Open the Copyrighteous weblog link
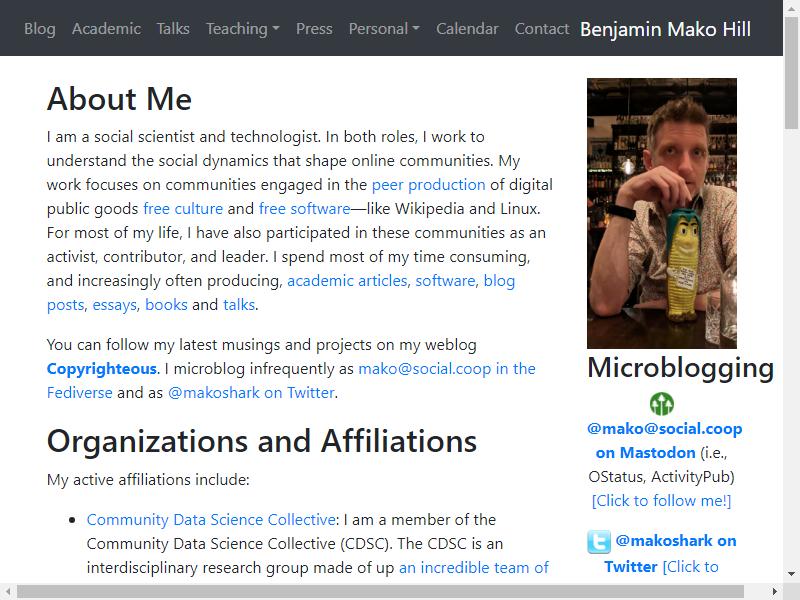The image size is (800, 600). 102,369
